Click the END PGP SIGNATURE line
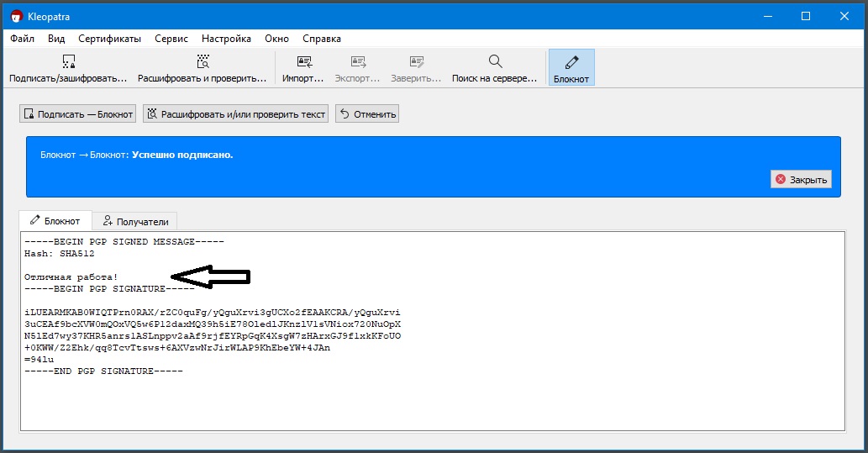The image size is (868, 453). pos(103,371)
